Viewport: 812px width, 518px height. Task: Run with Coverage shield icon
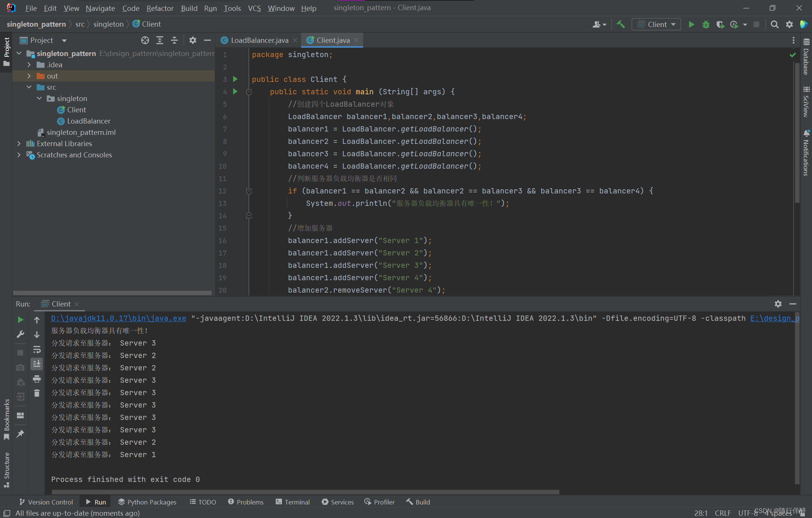(720, 24)
